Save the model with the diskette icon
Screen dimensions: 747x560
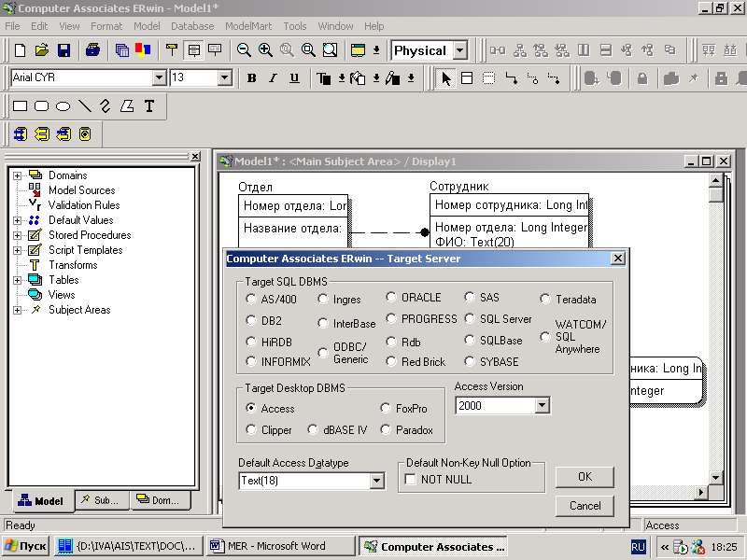coord(63,50)
